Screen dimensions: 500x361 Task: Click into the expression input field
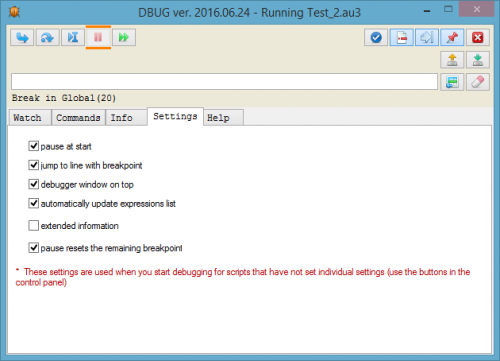point(224,82)
